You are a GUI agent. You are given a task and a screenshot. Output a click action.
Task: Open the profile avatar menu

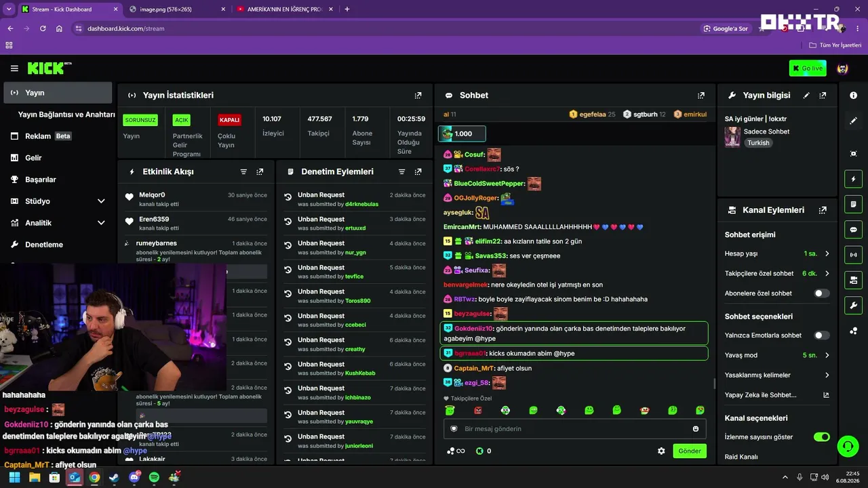click(x=843, y=68)
